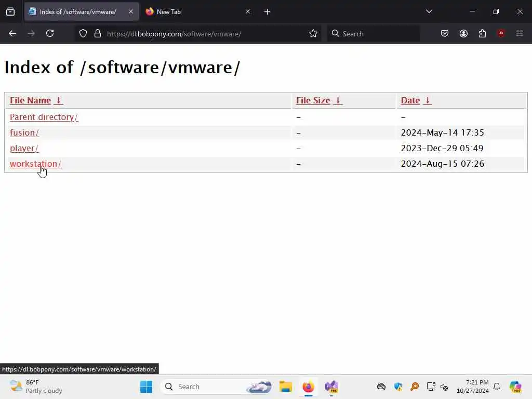Select date 2024-Aug-15 07:26 text

point(443,164)
